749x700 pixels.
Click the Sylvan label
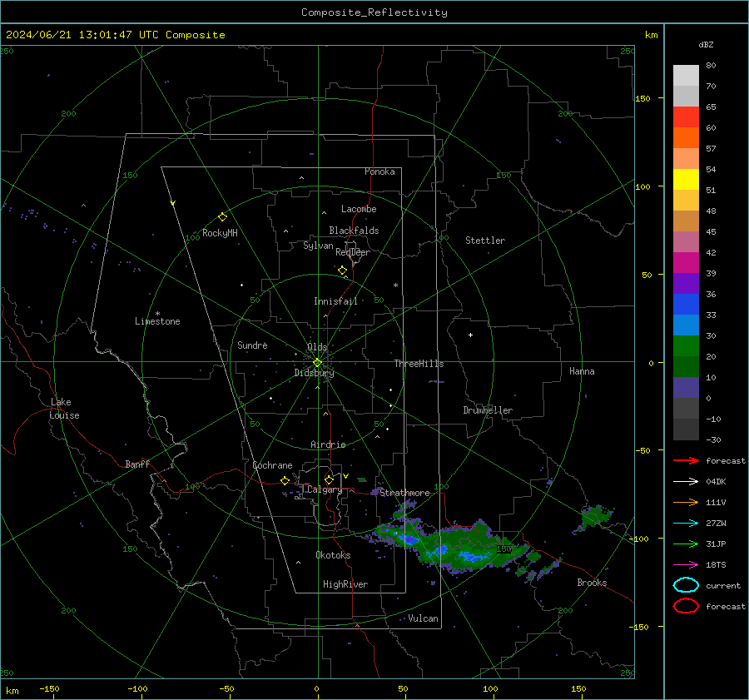point(318,246)
